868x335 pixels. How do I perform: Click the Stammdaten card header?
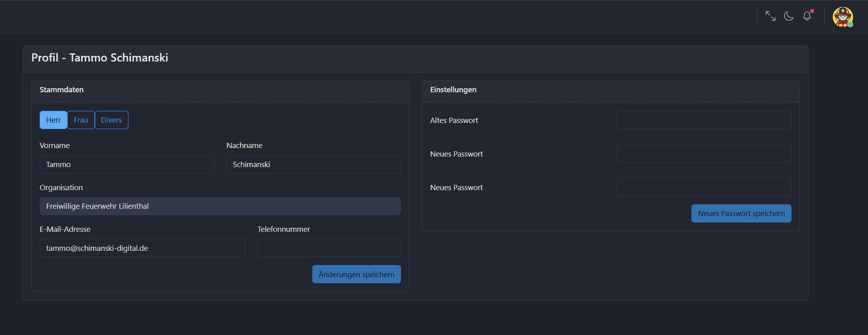62,90
